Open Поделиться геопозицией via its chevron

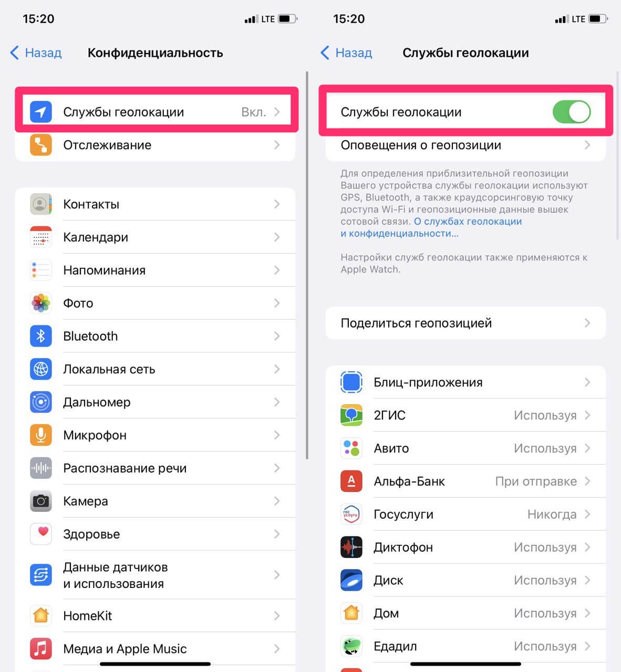(588, 323)
